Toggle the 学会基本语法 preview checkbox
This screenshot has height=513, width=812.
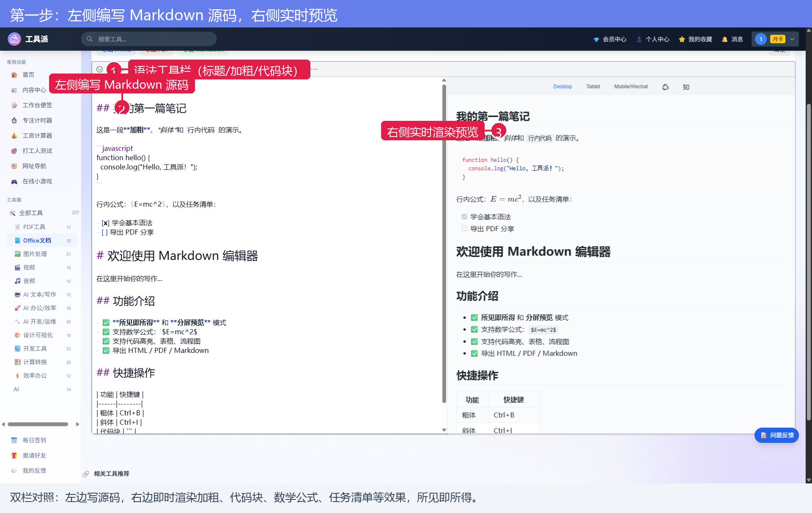tap(464, 217)
